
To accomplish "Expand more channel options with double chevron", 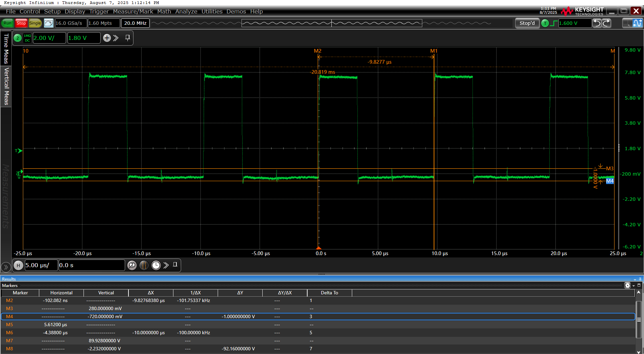I will (116, 38).
